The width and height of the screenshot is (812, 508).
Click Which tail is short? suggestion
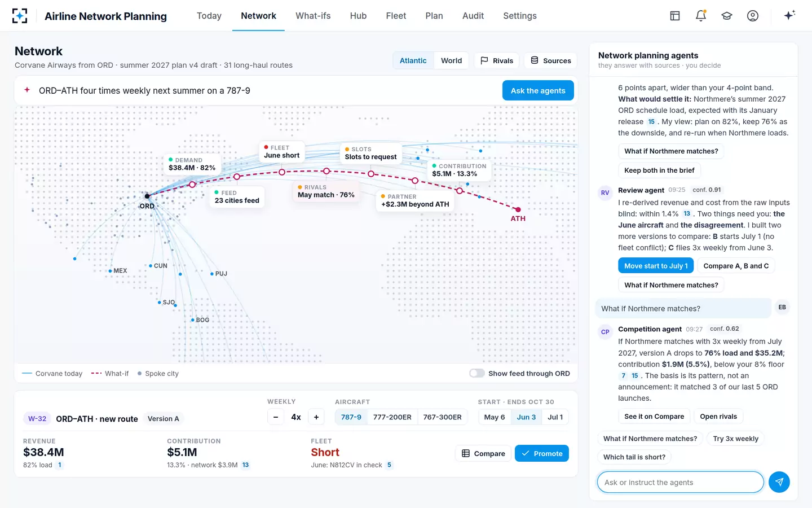pyautogui.click(x=634, y=457)
